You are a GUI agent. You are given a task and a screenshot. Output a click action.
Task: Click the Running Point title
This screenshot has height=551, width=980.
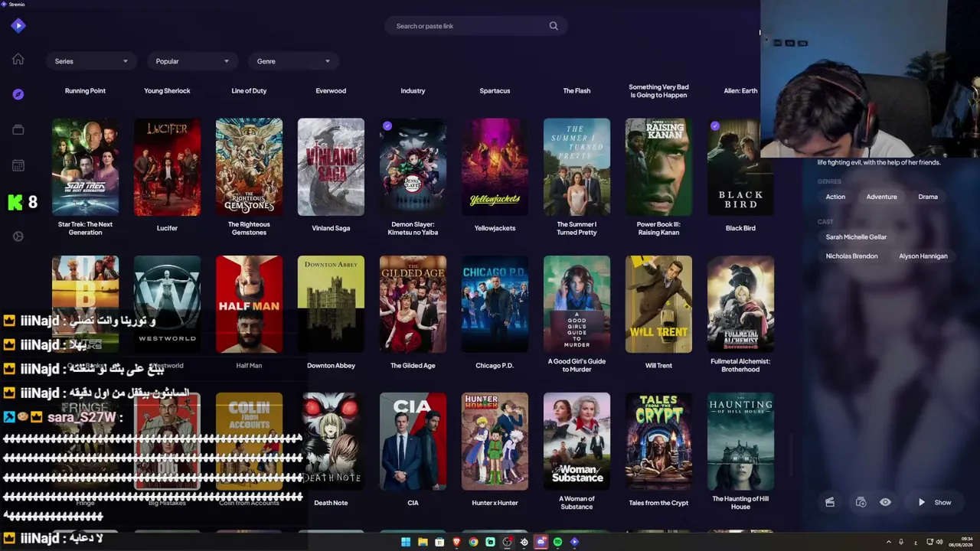point(85,91)
